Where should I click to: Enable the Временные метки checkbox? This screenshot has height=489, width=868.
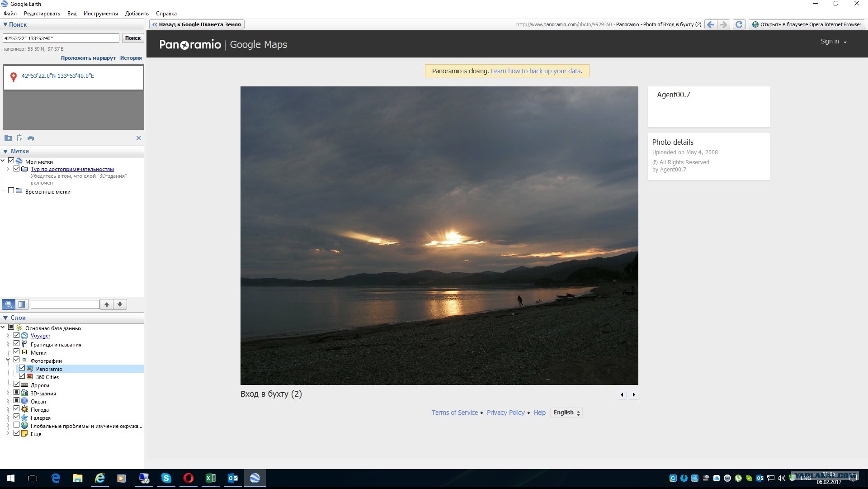point(11,191)
